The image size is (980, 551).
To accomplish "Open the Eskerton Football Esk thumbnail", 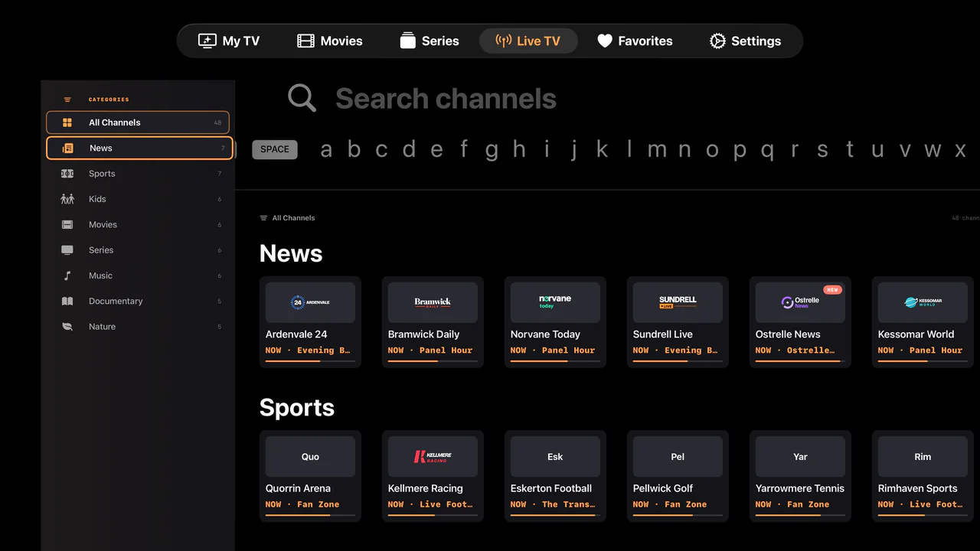I will point(555,456).
